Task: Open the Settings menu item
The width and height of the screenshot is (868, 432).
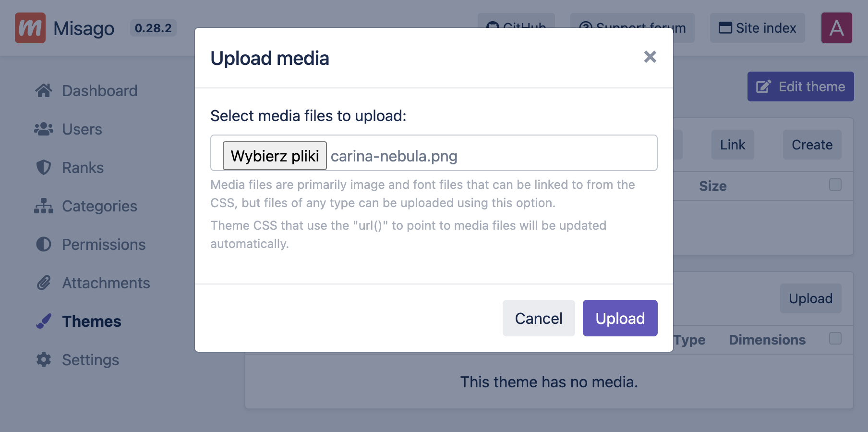Action: click(x=90, y=360)
